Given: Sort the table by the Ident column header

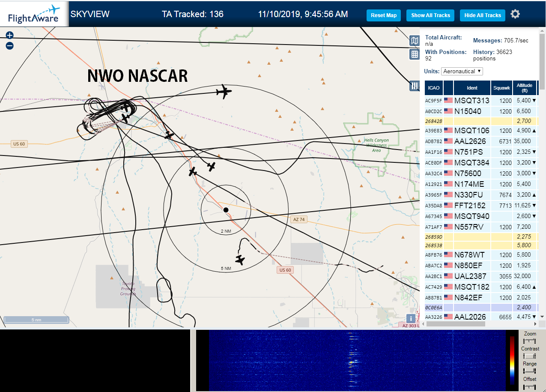Looking at the screenshot, I should point(472,88).
